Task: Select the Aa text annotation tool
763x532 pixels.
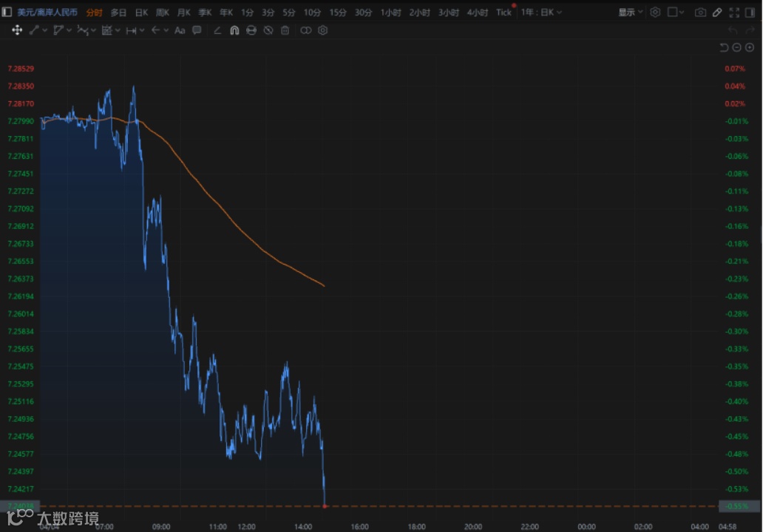Action: (x=180, y=30)
